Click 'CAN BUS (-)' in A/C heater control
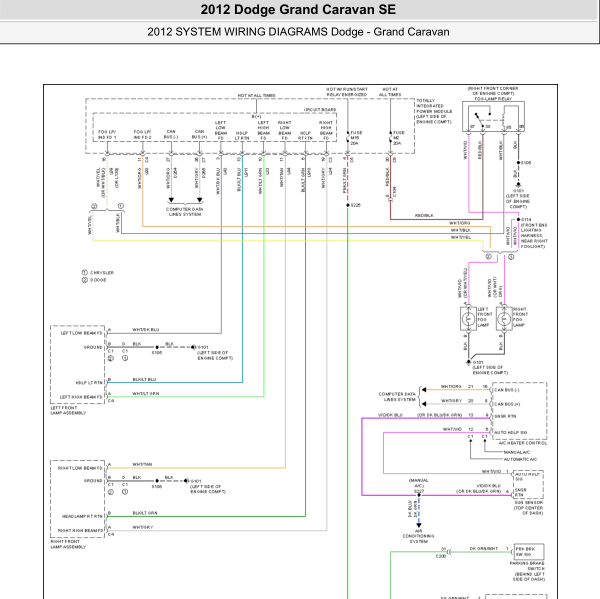 [x=507, y=390]
